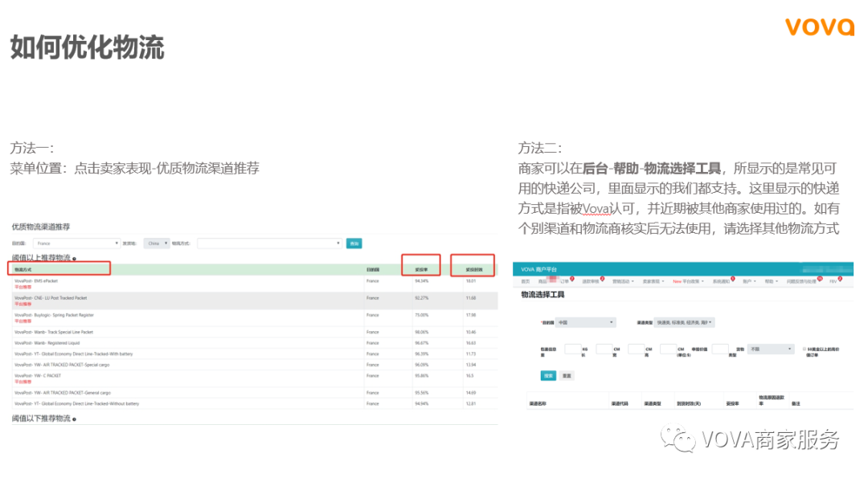Click the red badge on 订单 menu
The height and width of the screenshot is (478, 868).
tap(572, 279)
